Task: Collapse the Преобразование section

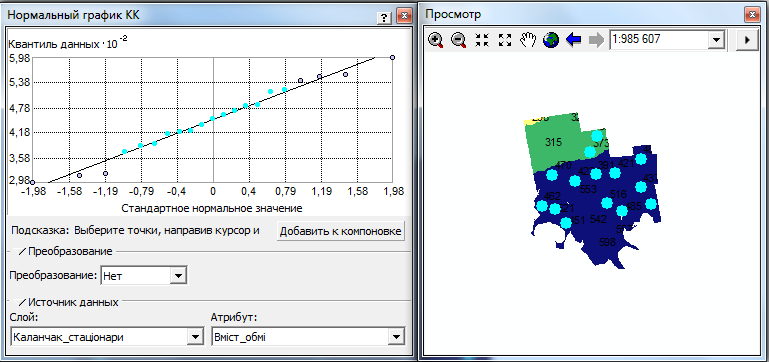Action: [x=20, y=252]
